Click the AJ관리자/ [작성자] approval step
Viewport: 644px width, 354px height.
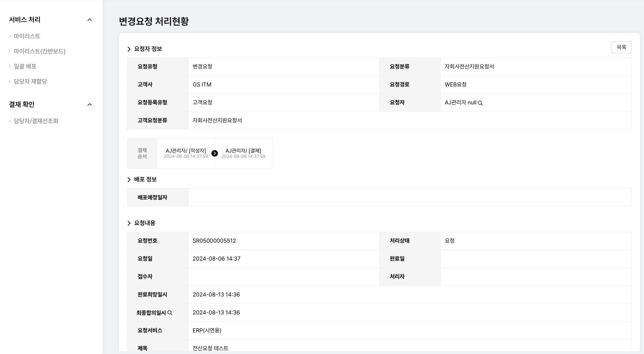point(186,153)
